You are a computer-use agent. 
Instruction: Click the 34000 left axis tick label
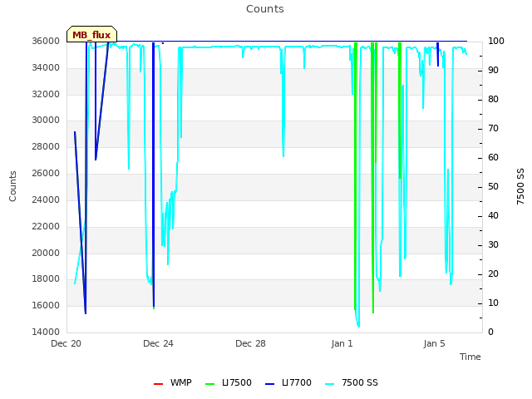click(46, 68)
